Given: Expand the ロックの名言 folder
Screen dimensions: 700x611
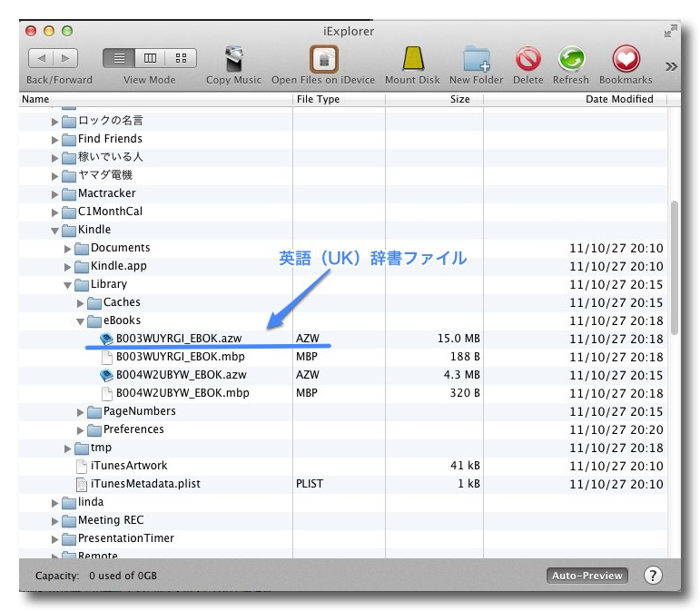Looking at the screenshot, I should click(x=54, y=122).
